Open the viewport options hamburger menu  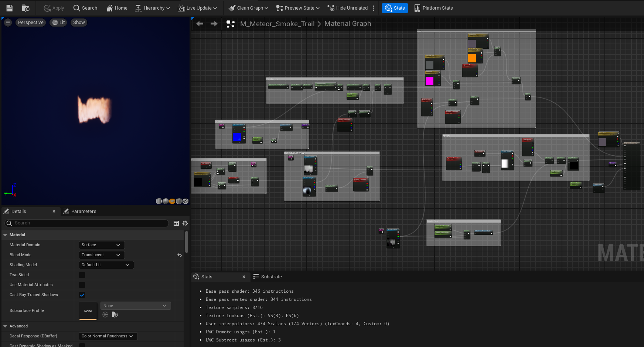click(x=8, y=23)
